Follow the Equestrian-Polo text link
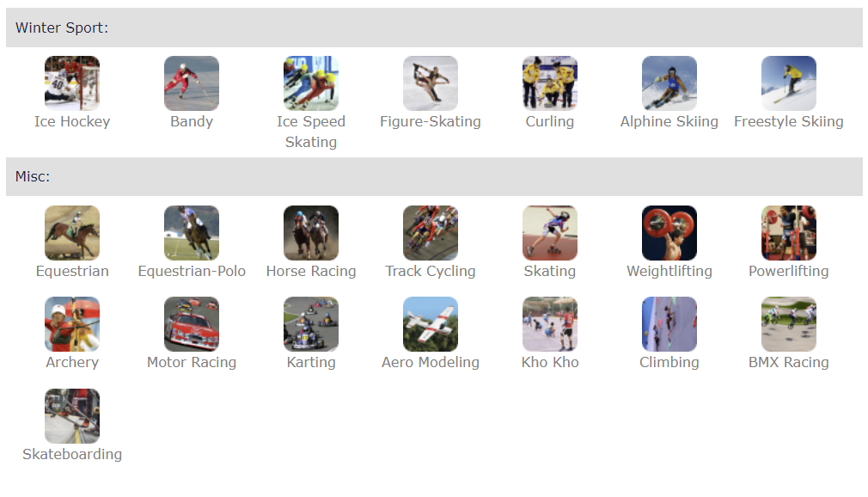This screenshot has height=497, width=868. pos(192,271)
